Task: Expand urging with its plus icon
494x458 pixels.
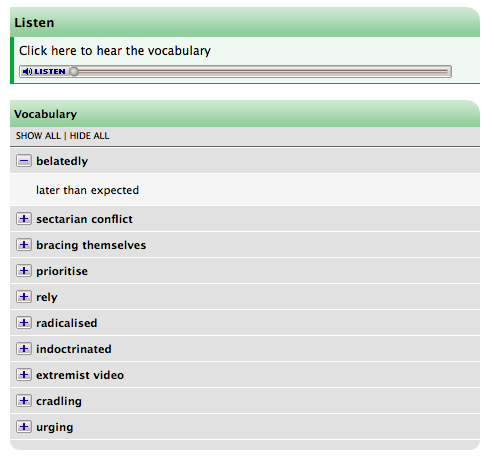Action: point(24,427)
